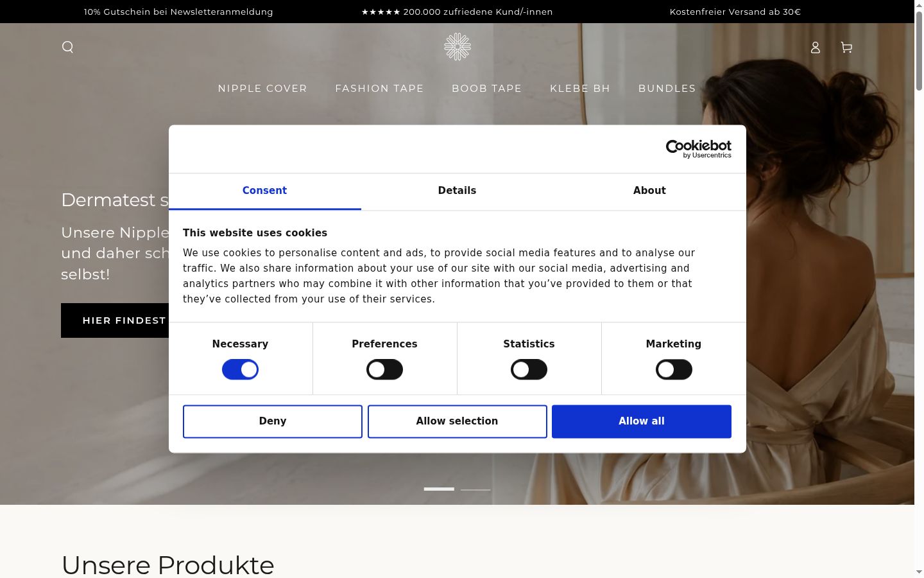Click the Allow all button
The image size is (924, 578).
tap(642, 421)
